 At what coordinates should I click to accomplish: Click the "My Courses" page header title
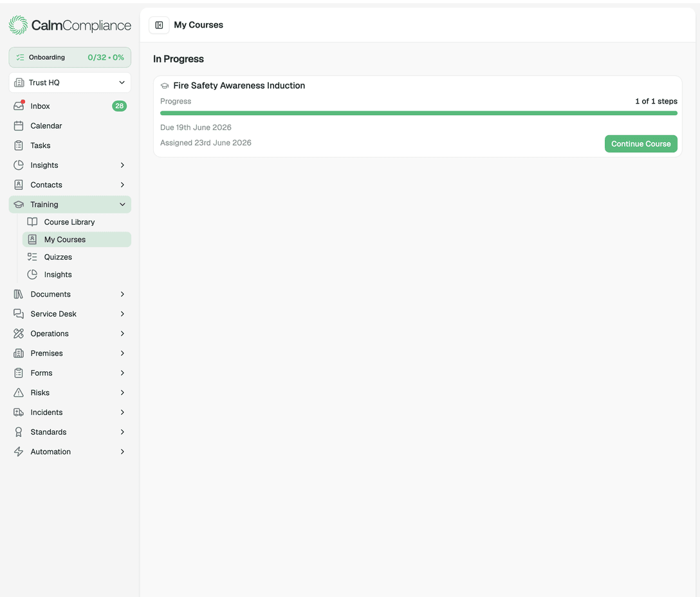point(198,25)
